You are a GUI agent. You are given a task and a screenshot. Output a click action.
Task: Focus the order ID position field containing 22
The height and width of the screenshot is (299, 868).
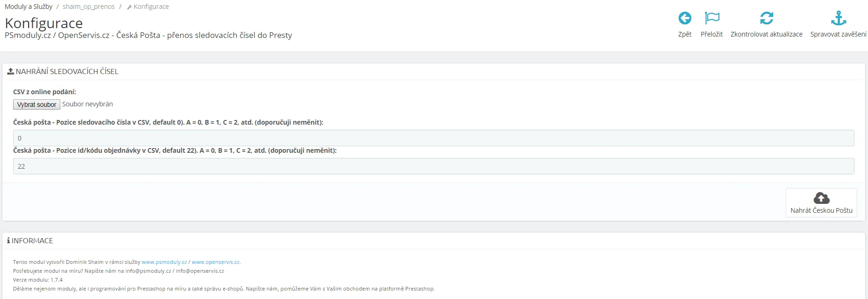[433, 166]
